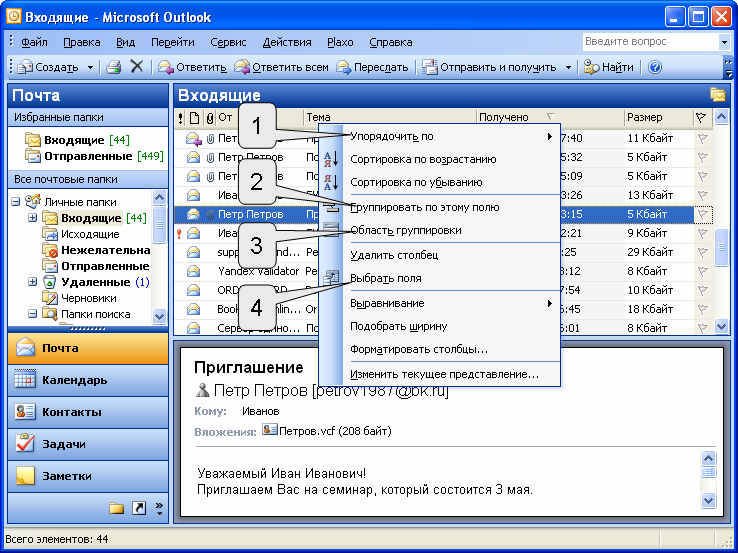Image resolution: width=738 pixels, height=553 pixels.
Task: Open the help question dropdown arrow
Action: (x=724, y=42)
